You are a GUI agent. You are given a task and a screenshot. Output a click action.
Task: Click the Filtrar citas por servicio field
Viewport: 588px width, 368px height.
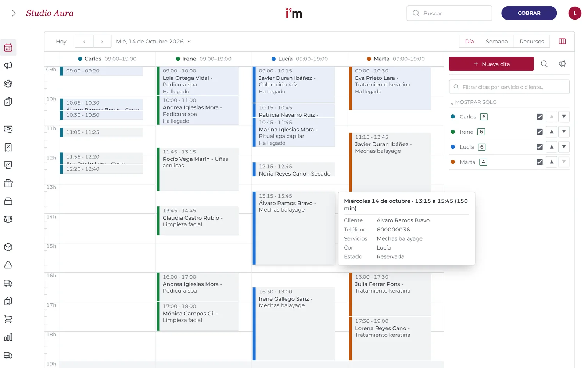(x=509, y=87)
